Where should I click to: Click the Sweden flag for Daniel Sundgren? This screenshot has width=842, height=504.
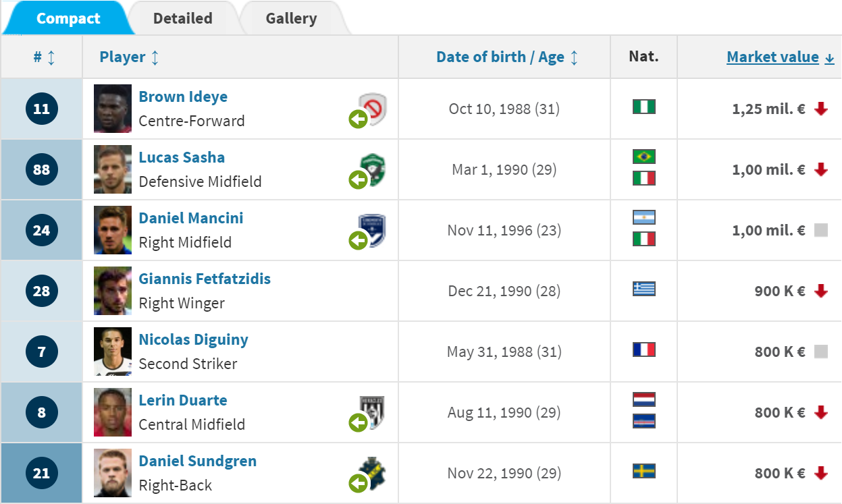click(x=643, y=471)
